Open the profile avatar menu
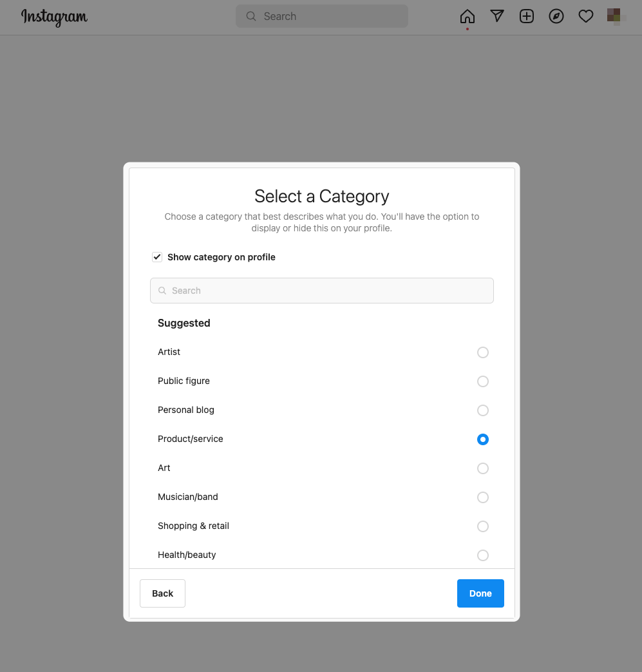 [x=615, y=17]
